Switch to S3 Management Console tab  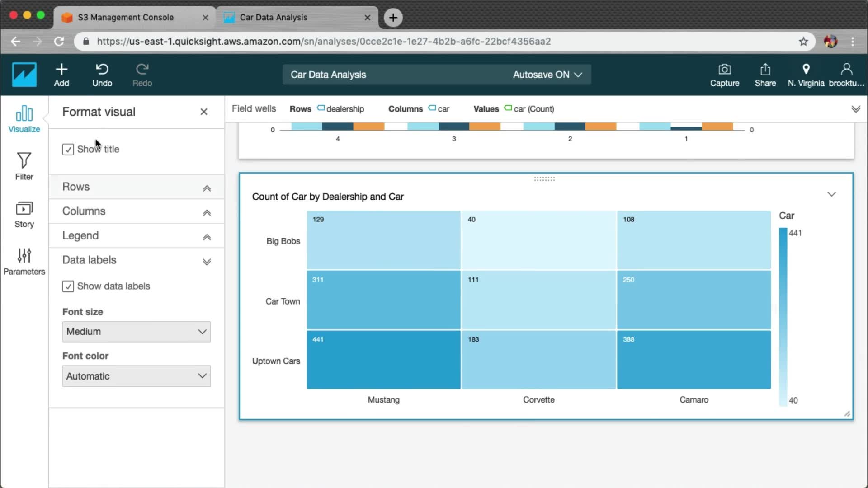tap(126, 17)
